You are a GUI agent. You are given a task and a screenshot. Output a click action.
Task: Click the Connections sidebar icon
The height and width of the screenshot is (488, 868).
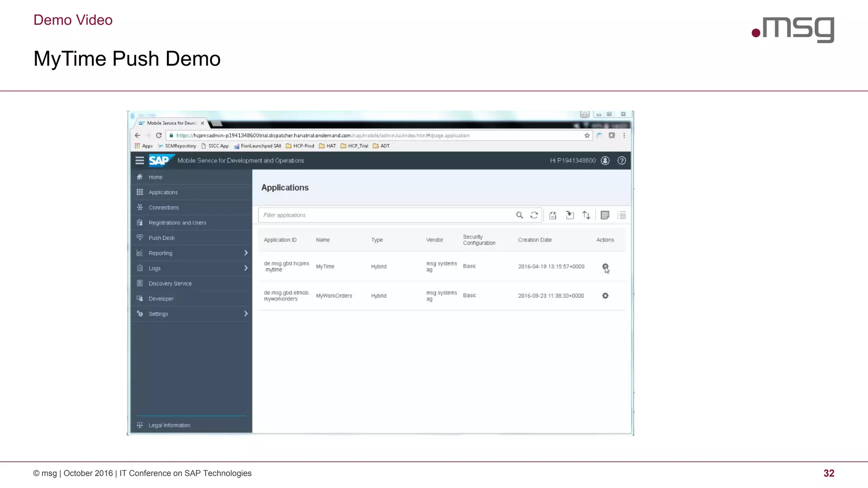pyautogui.click(x=140, y=208)
